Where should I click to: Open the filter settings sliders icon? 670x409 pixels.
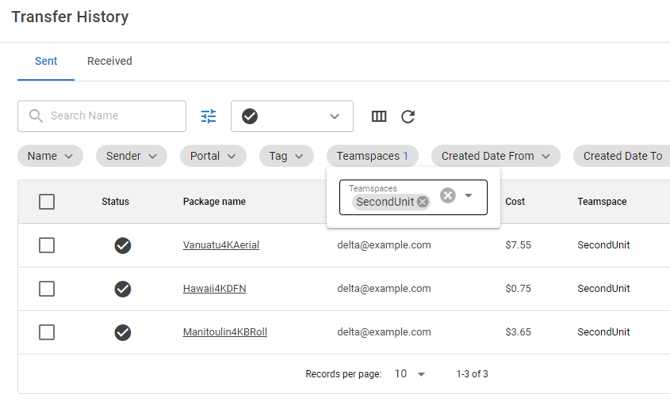pyautogui.click(x=209, y=116)
